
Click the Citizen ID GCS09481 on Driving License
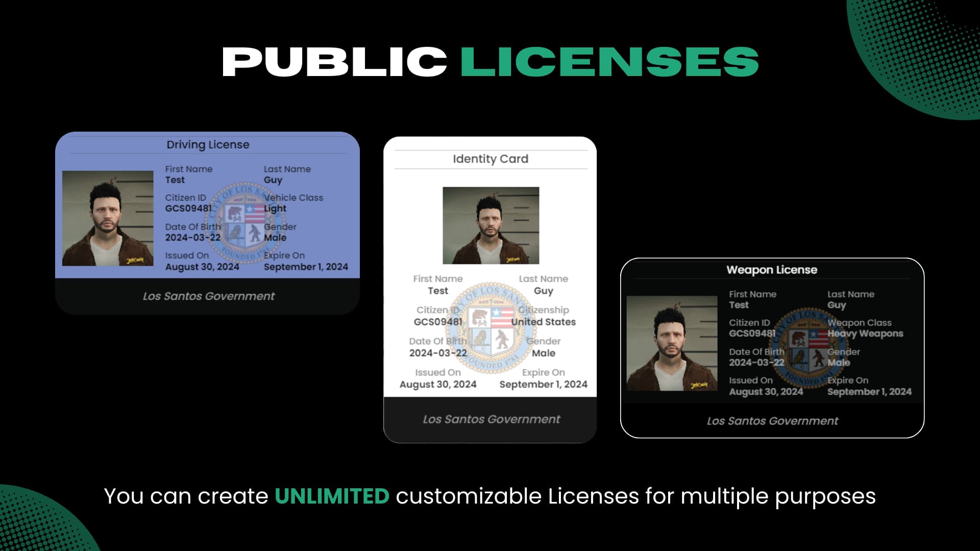point(189,208)
